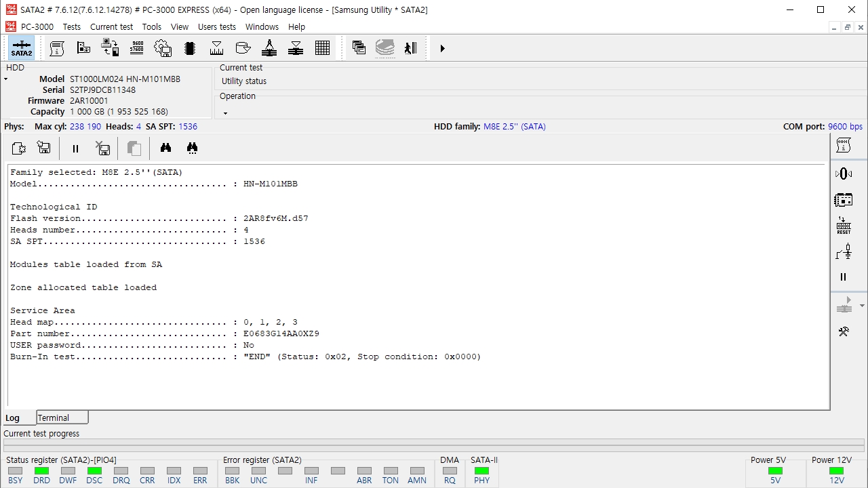Open the Help menu
Image resolution: width=868 pixels, height=488 pixels.
296,27
